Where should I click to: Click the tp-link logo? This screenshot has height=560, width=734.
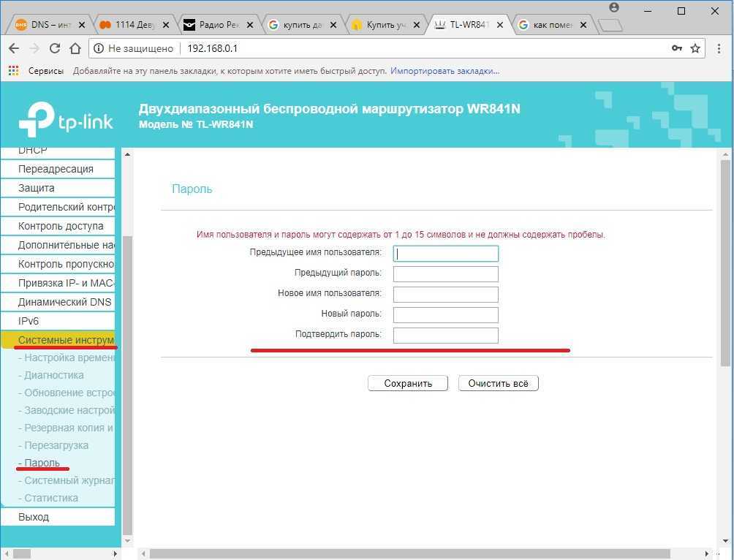click(x=66, y=119)
